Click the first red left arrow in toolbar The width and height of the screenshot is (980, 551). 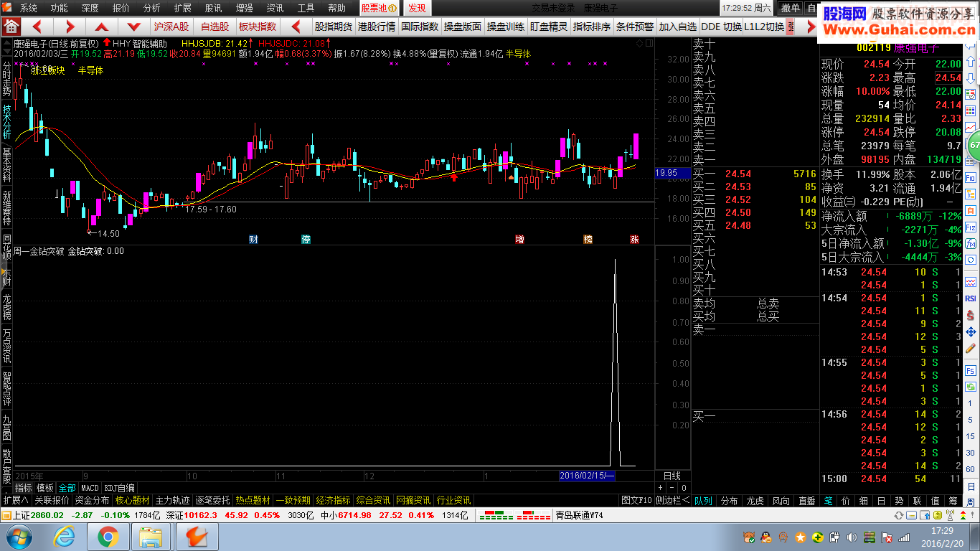point(38,27)
